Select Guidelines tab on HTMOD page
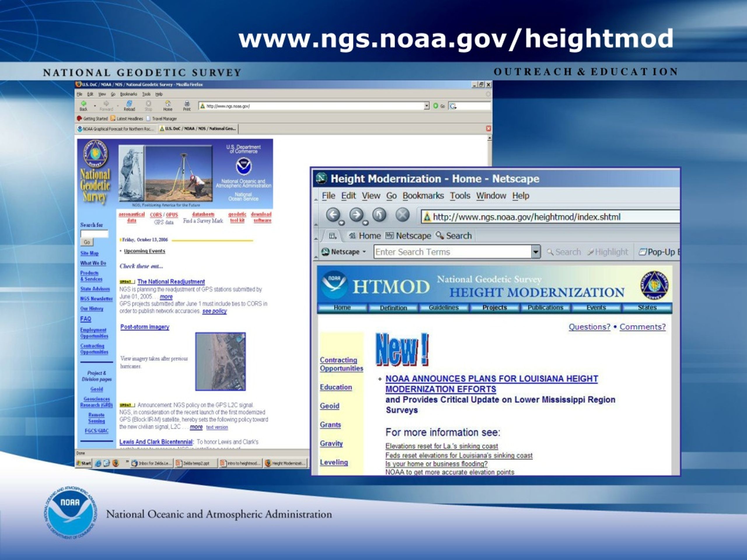This screenshot has height=560, width=747. (x=444, y=308)
